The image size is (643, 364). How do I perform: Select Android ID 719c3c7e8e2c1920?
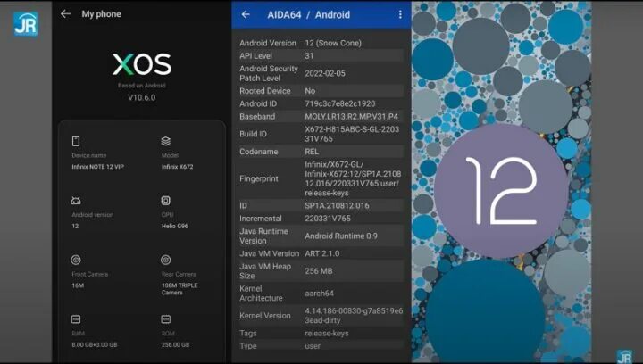click(340, 103)
